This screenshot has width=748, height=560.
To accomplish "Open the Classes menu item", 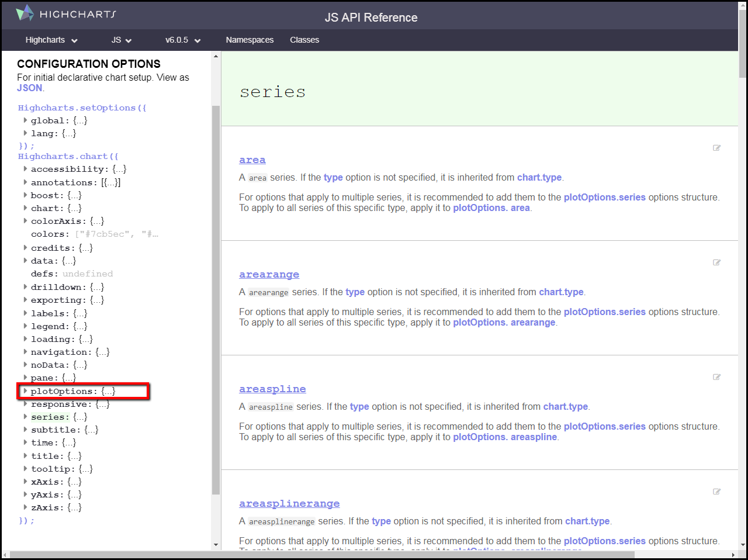I will [x=304, y=40].
